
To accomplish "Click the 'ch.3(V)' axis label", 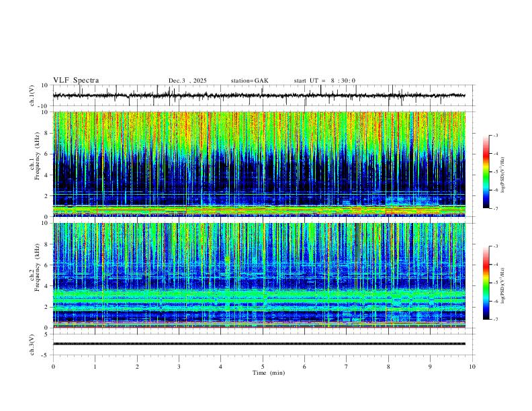I will (x=32, y=345).
